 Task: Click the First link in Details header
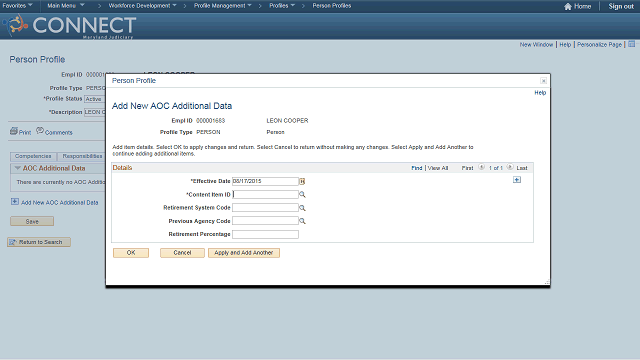click(467, 168)
